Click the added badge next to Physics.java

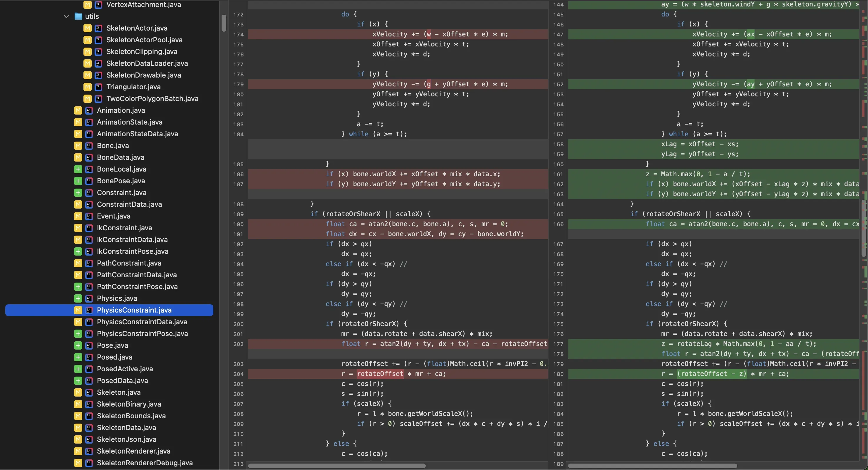point(78,298)
